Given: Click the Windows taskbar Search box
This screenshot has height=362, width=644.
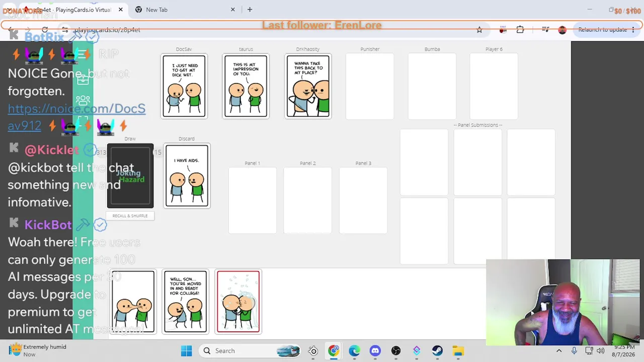Looking at the screenshot, I should (249, 351).
